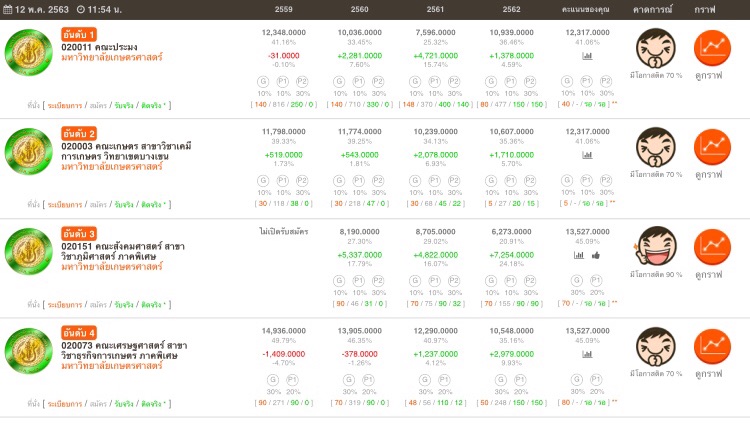The image size is (750, 423).
Task: Open the graph icon for rank 1
Action: click(711, 48)
